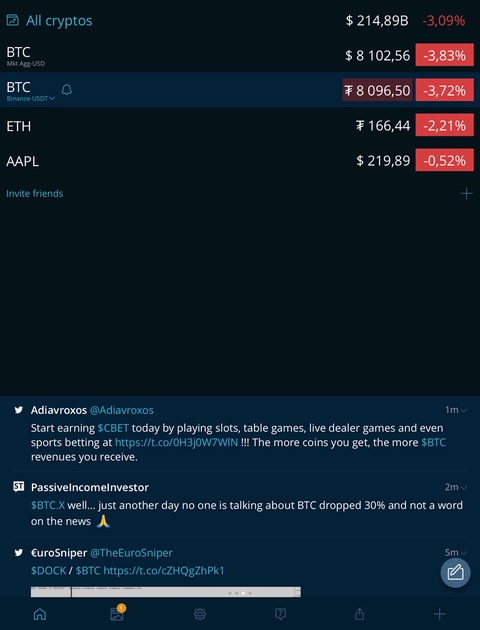The width and height of the screenshot is (480, 630).
Task: Select the ETH watchlist row
Action: tap(240, 126)
